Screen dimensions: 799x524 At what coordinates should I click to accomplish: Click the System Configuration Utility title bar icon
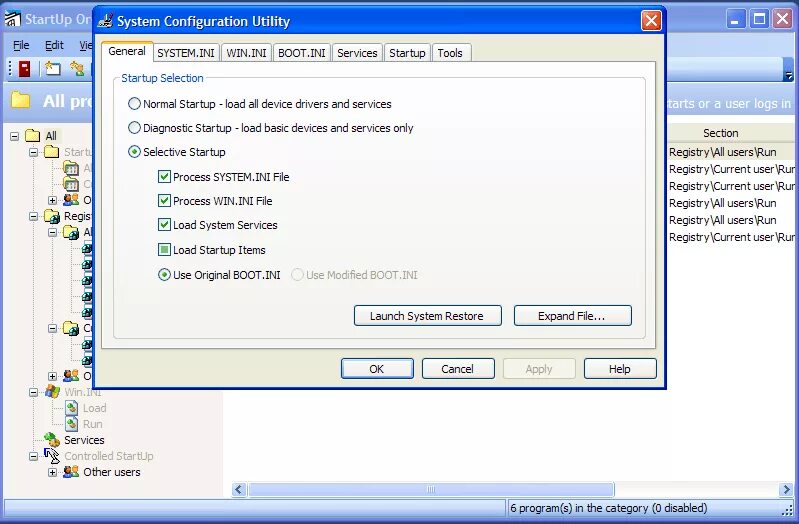tap(105, 21)
